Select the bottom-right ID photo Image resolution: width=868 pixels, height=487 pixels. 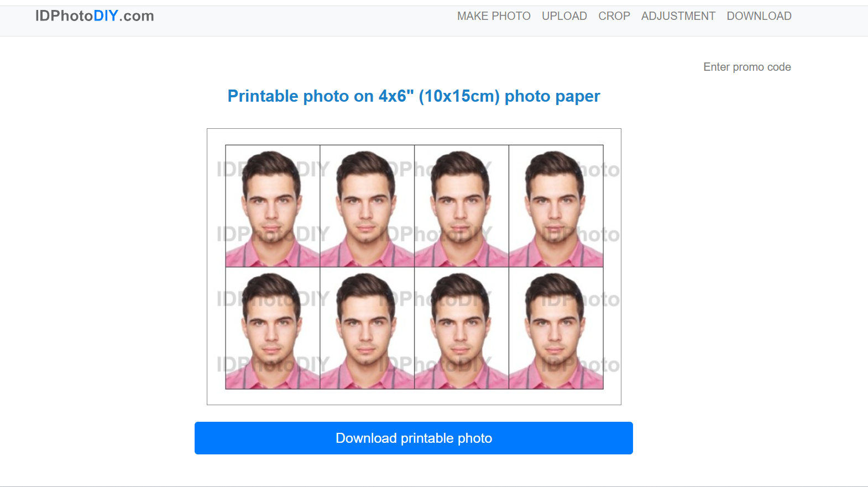click(556, 328)
